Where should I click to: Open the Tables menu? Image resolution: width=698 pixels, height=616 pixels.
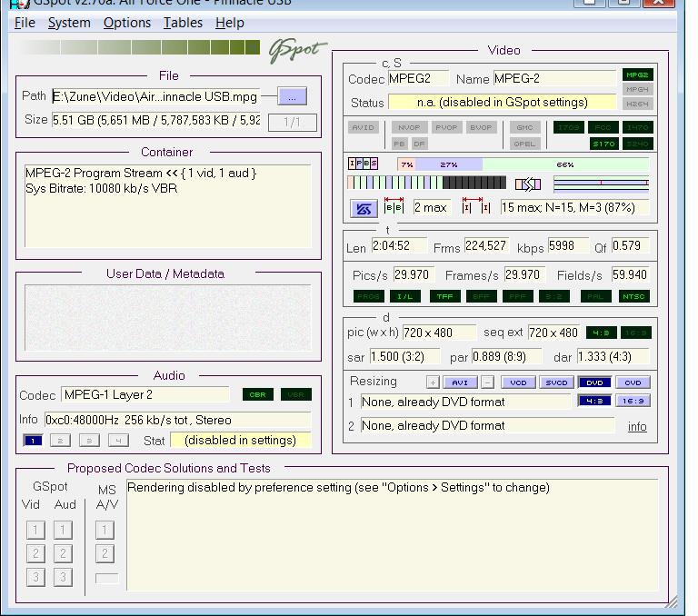[183, 23]
